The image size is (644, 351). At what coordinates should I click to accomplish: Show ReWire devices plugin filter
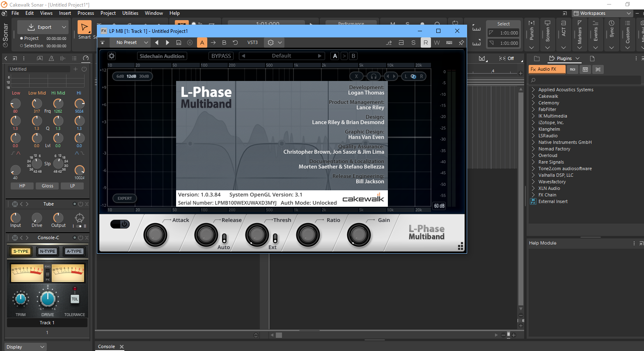(598, 69)
